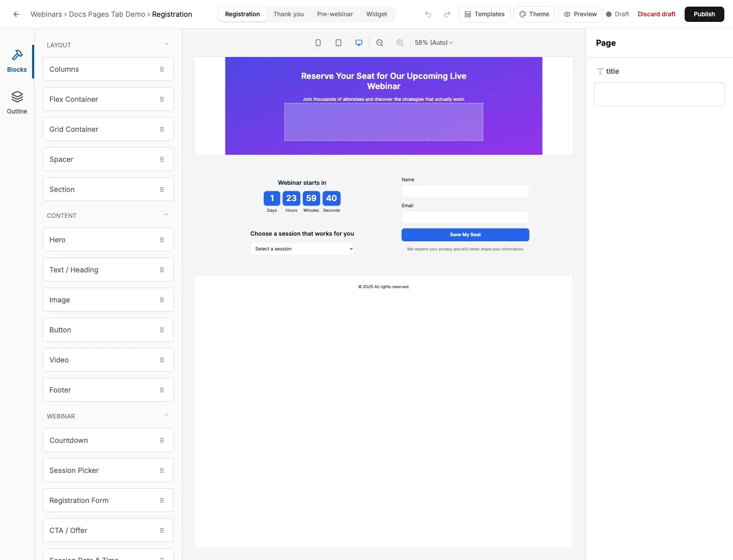The height and width of the screenshot is (560, 733).
Task: Switch to tablet device preview
Action: (339, 43)
